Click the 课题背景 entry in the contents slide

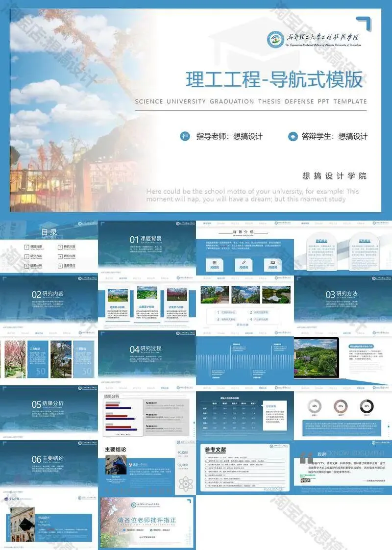tap(36, 247)
